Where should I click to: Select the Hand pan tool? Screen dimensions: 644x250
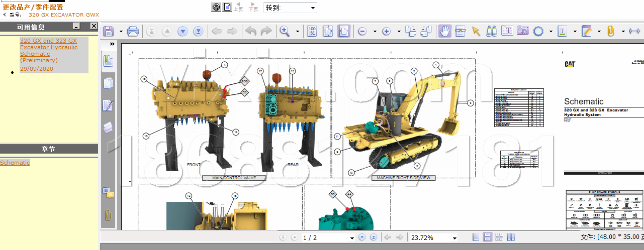(444, 31)
